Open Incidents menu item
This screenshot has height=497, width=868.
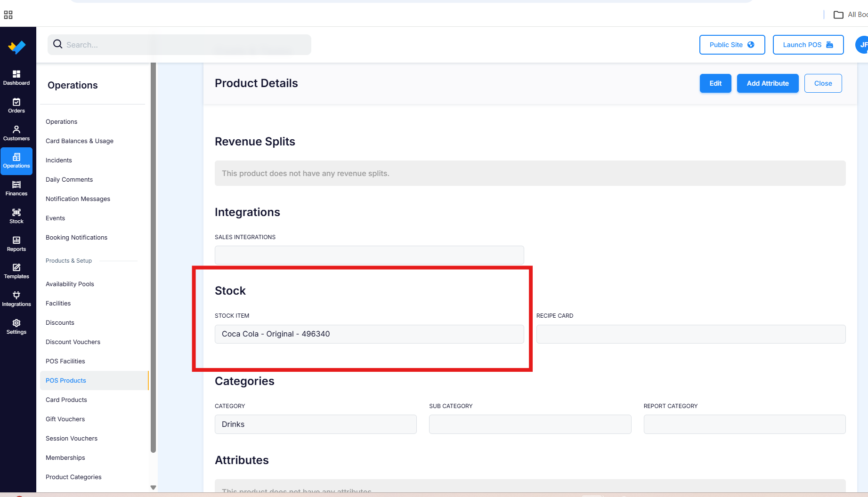pos(59,160)
